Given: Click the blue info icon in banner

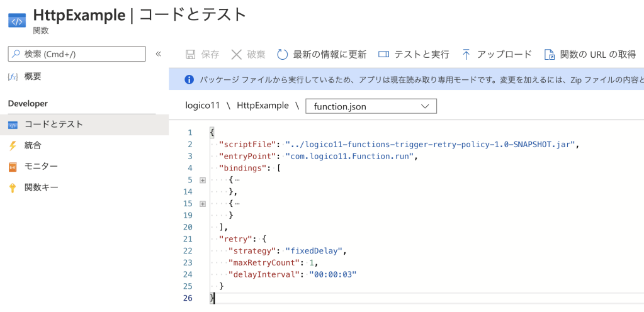Looking at the screenshot, I should point(188,80).
